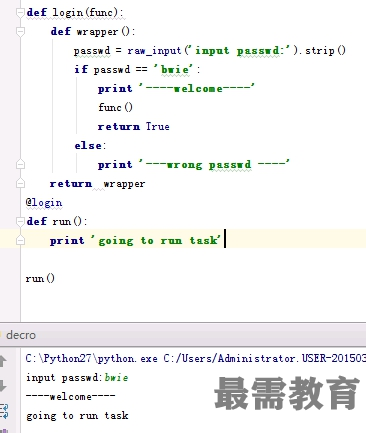This screenshot has height=433, width=366.
Task: Collapse the def run function fold
Action: pyautogui.click(x=20, y=221)
